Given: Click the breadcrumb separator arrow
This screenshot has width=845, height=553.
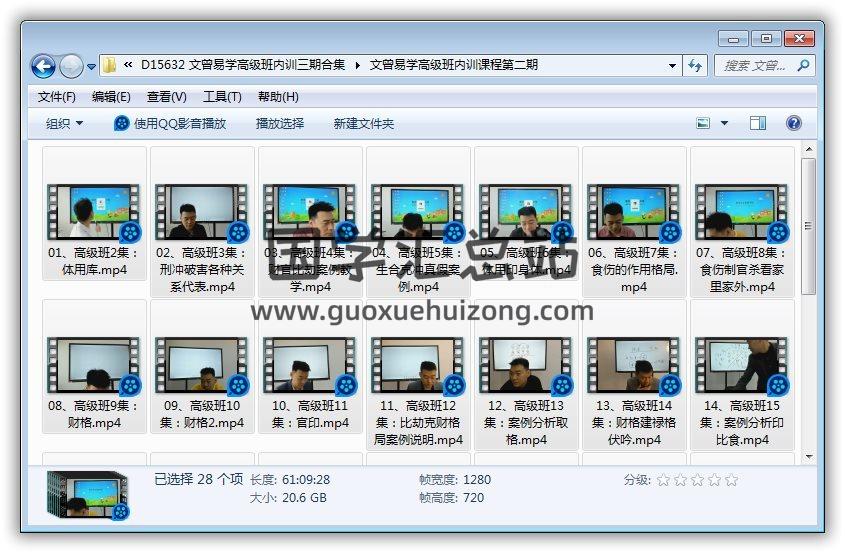Looking at the screenshot, I should (x=357, y=66).
